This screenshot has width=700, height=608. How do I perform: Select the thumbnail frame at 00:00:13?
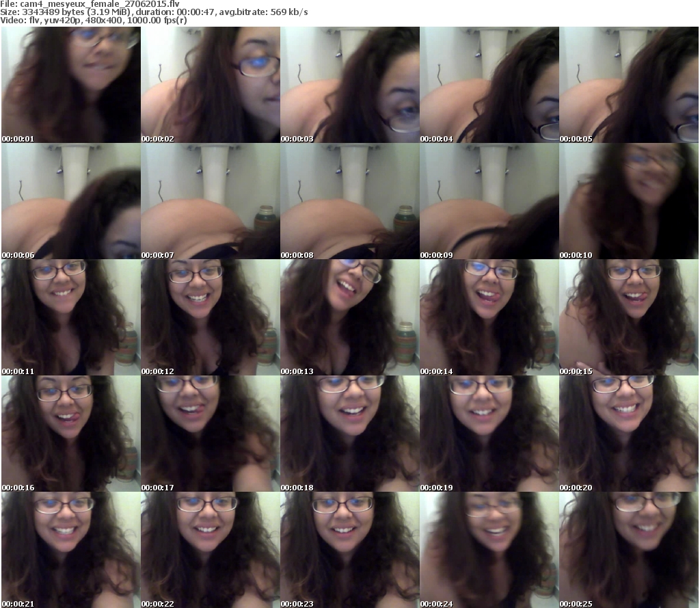pos(350,317)
